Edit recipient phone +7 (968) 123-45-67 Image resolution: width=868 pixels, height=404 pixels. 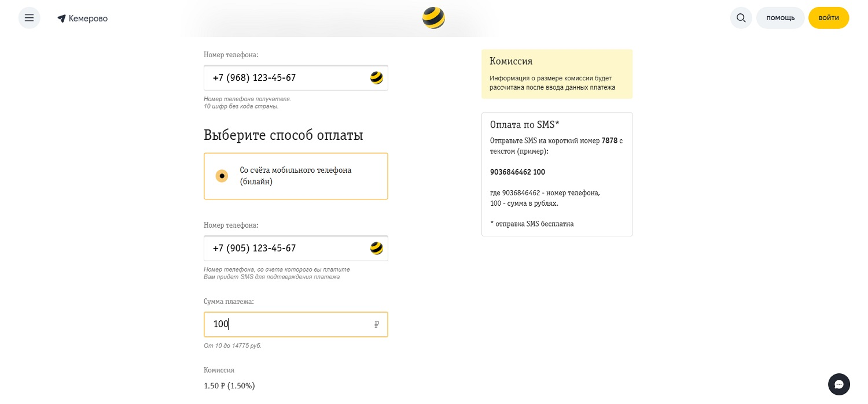pyautogui.click(x=296, y=77)
